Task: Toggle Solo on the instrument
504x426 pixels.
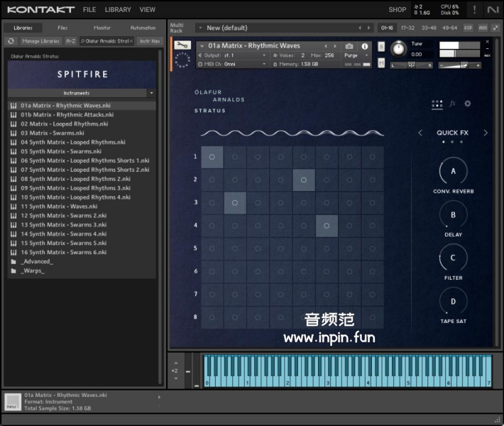Action: pyautogui.click(x=381, y=47)
